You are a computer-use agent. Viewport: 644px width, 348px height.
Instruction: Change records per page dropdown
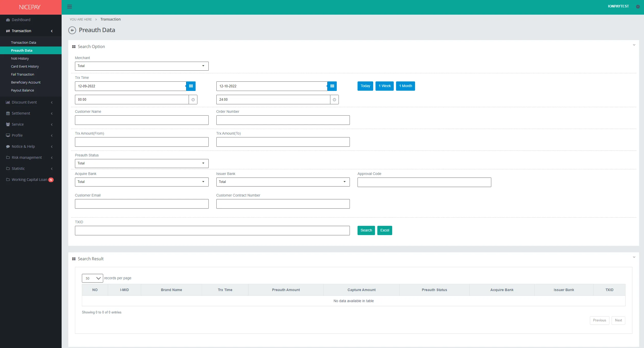tap(92, 278)
